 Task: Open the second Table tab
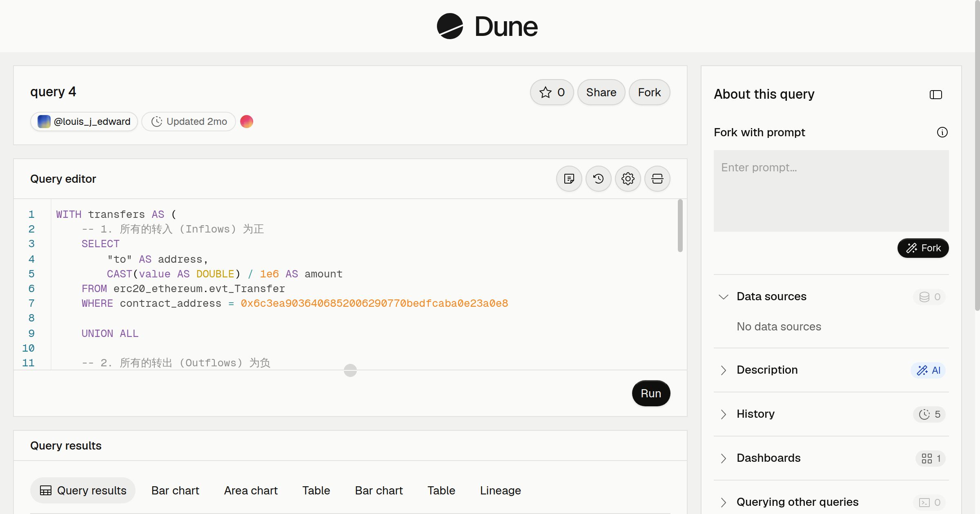[441, 490]
